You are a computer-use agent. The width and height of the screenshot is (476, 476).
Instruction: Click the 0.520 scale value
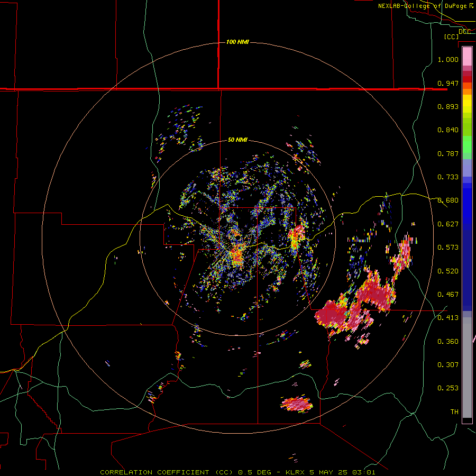448,271
